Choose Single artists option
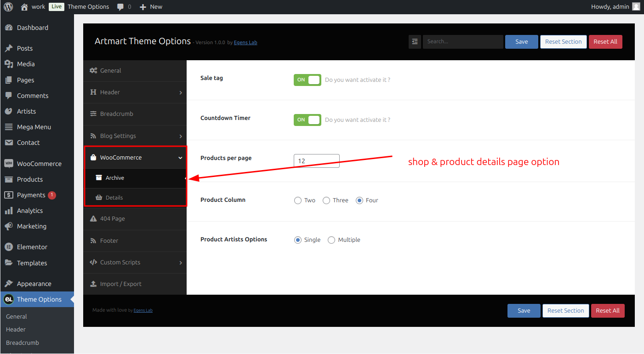The image size is (644, 354). coord(298,240)
